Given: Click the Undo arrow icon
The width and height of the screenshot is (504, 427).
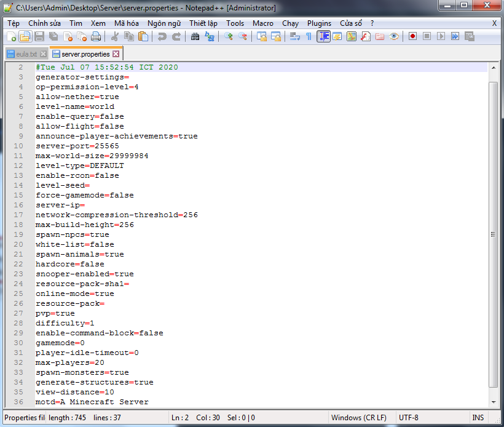Looking at the screenshot, I should 162,37.
